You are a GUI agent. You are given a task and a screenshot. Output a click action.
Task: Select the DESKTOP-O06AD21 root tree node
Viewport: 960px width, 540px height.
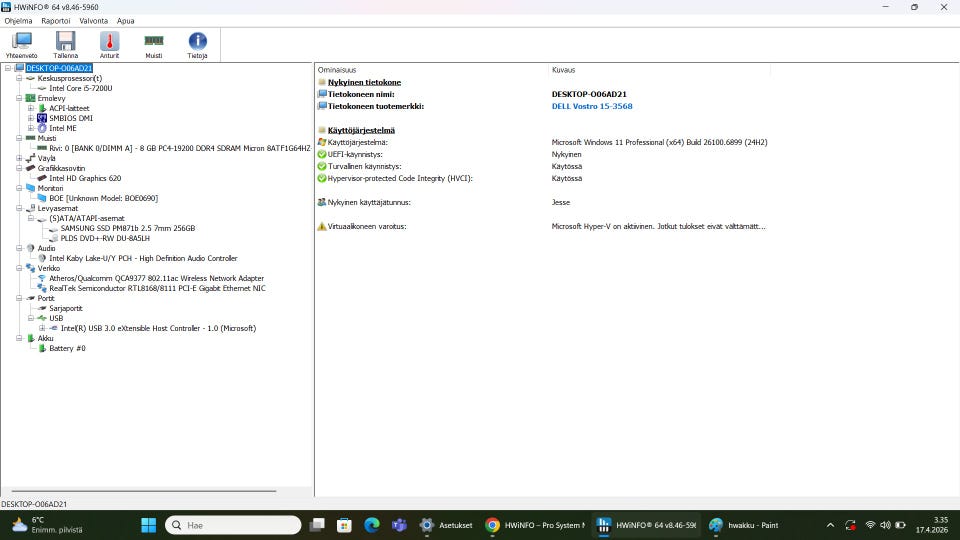(59, 68)
